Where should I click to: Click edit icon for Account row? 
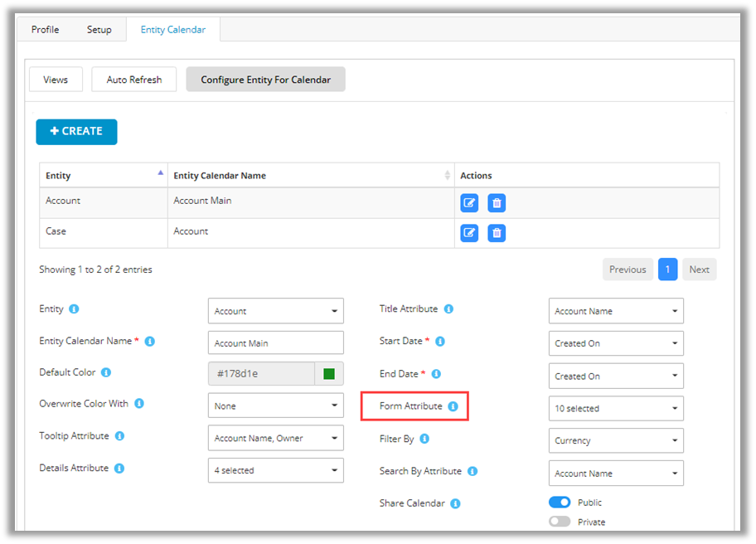[x=469, y=202]
